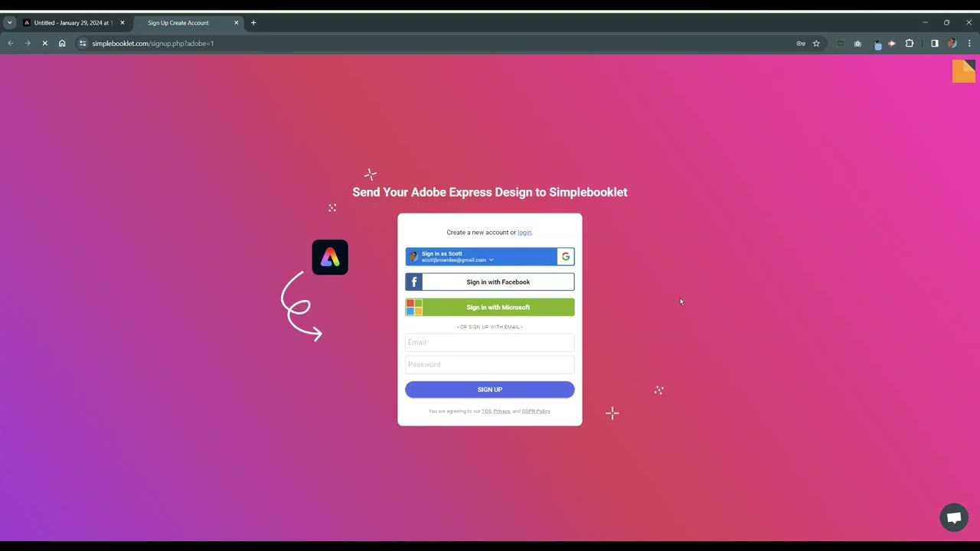
Task: Click the dim green extension icon
Action: [840, 44]
